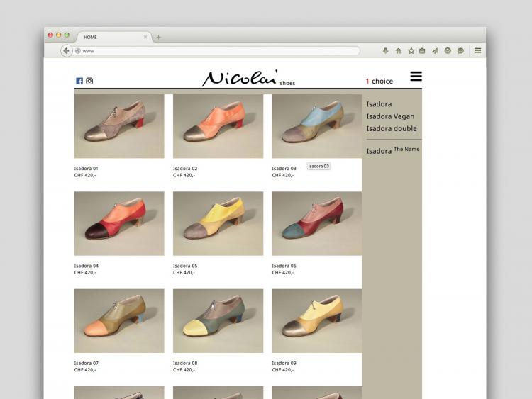This screenshot has width=532, height=399.
Task: Click the paper plane share icon
Action: point(435,51)
